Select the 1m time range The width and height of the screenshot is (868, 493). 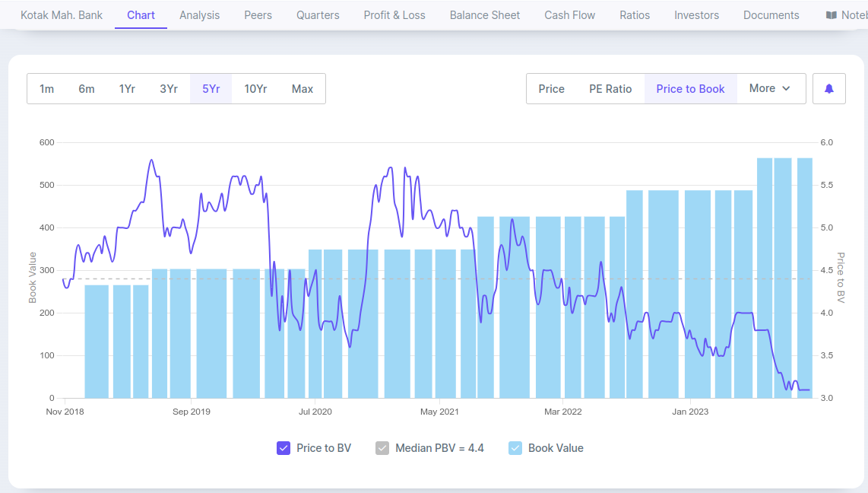47,89
